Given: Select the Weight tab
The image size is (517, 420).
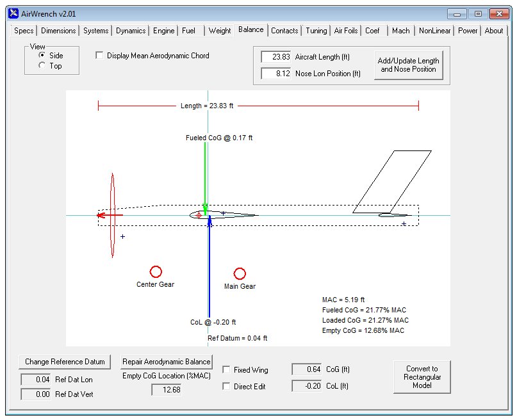Looking at the screenshot, I should (220, 30).
